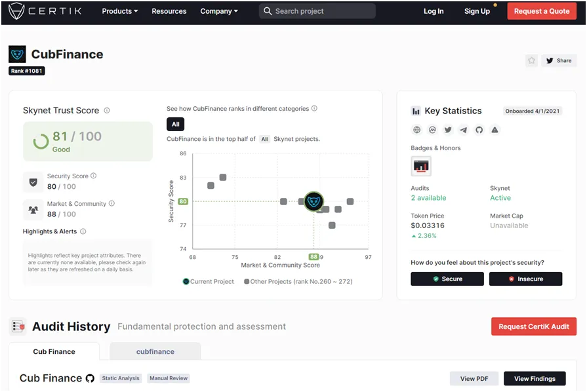Open the project's Telegram icon
The width and height of the screenshot is (587, 392).
point(464,130)
